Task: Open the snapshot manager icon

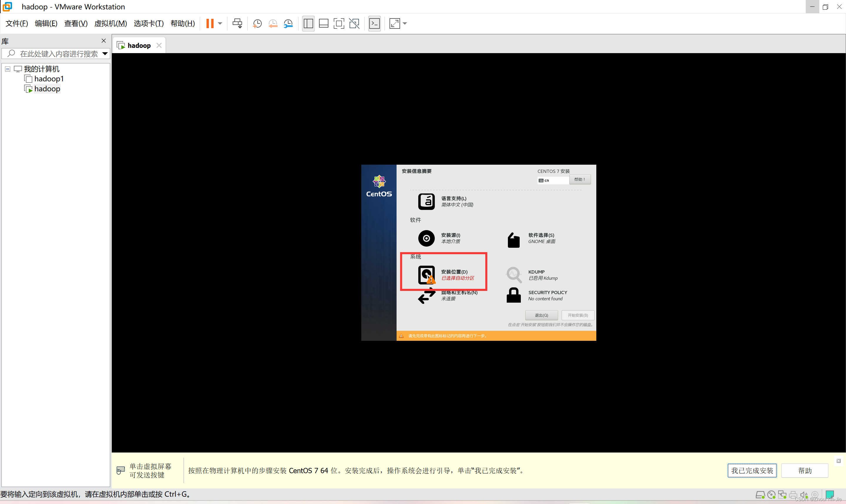Action: pyautogui.click(x=288, y=23)
